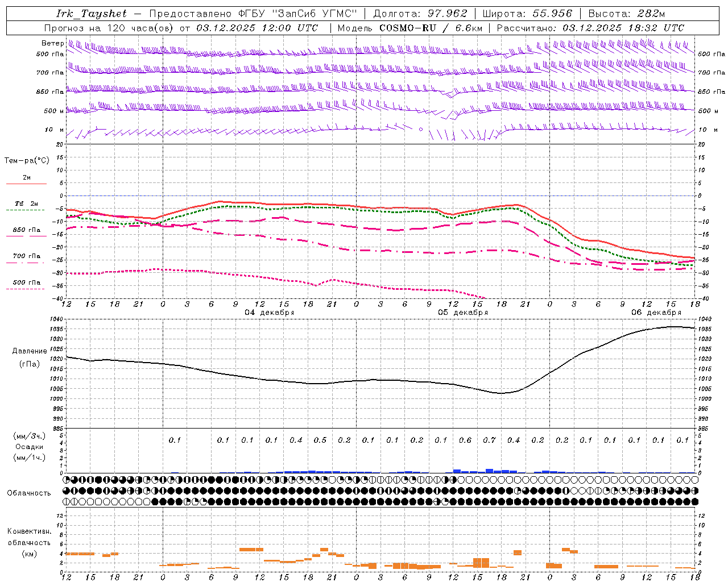This screenshot has width=728, height=582.
Task: Click the station name Irk_Tayshet
Action: 92,14
